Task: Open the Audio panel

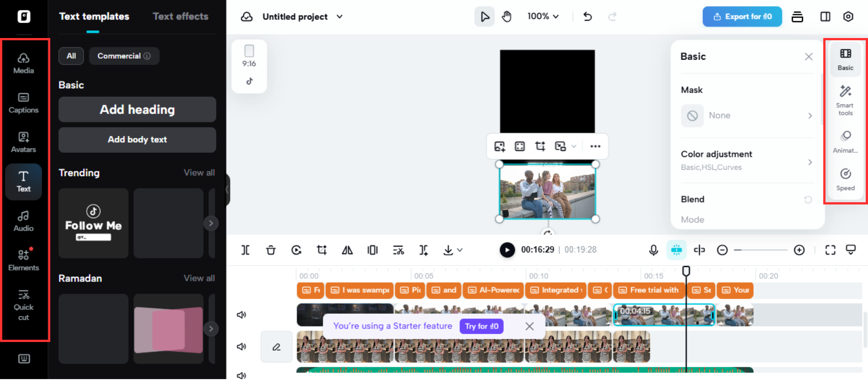Action: (24, 221)
